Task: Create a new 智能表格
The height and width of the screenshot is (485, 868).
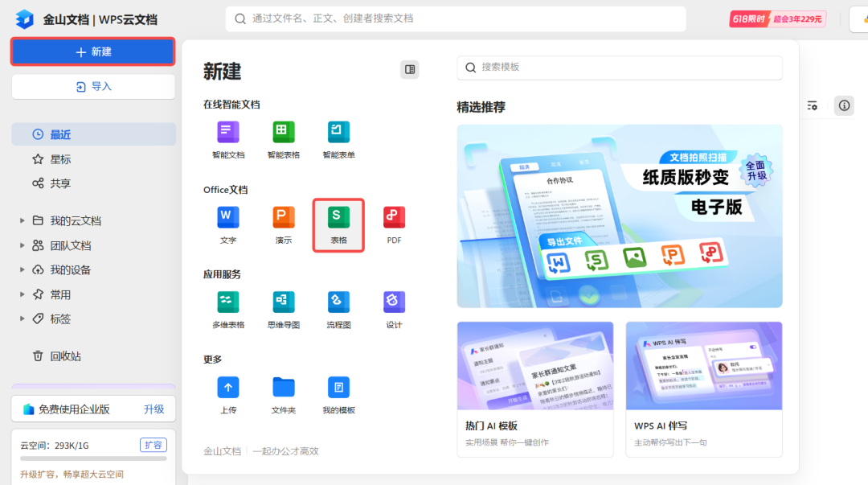Action: [284, 140]
